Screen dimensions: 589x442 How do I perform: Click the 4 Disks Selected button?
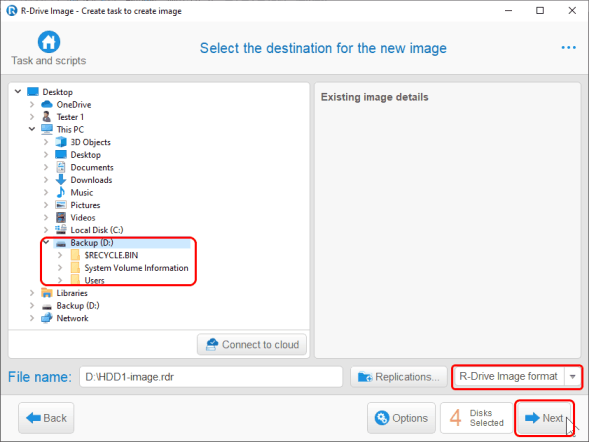(x=476, y=418)
